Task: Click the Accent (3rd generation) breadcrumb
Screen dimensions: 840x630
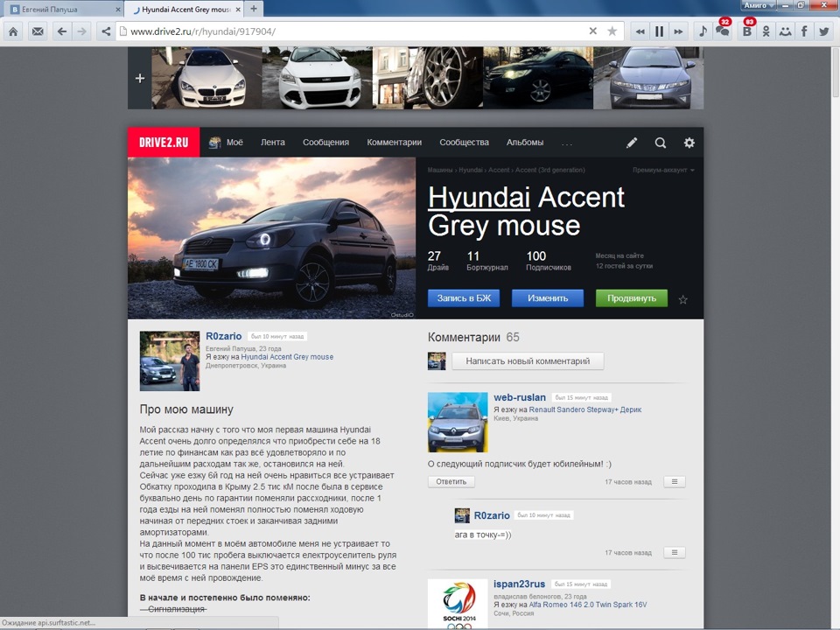Action: 550,170
